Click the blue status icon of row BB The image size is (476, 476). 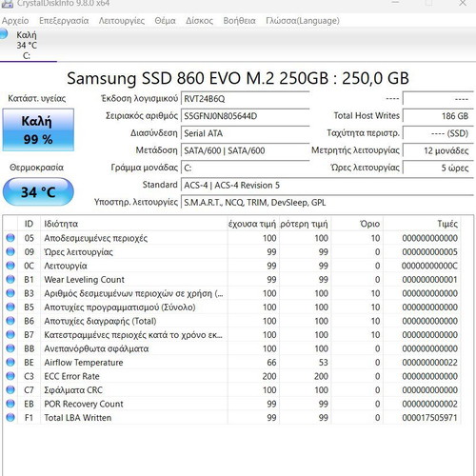click(x=10, y=348)
